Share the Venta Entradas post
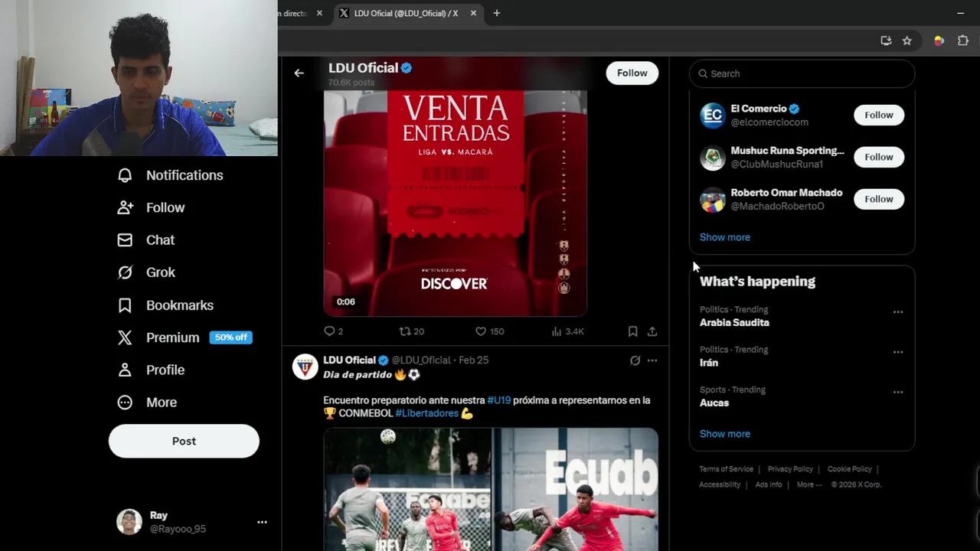The height and width of the screenshot is (551, 980). coord(652,331)
